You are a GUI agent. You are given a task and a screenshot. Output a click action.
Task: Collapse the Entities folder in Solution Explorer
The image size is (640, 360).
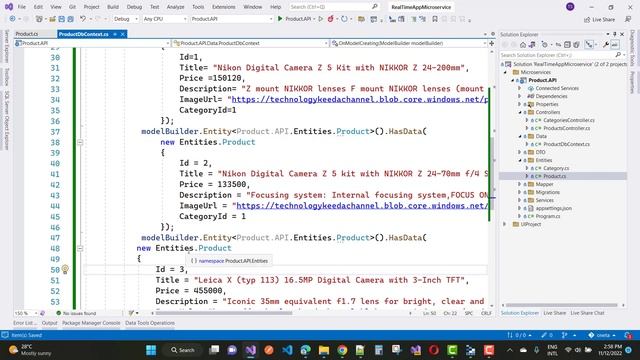[520, 160]
